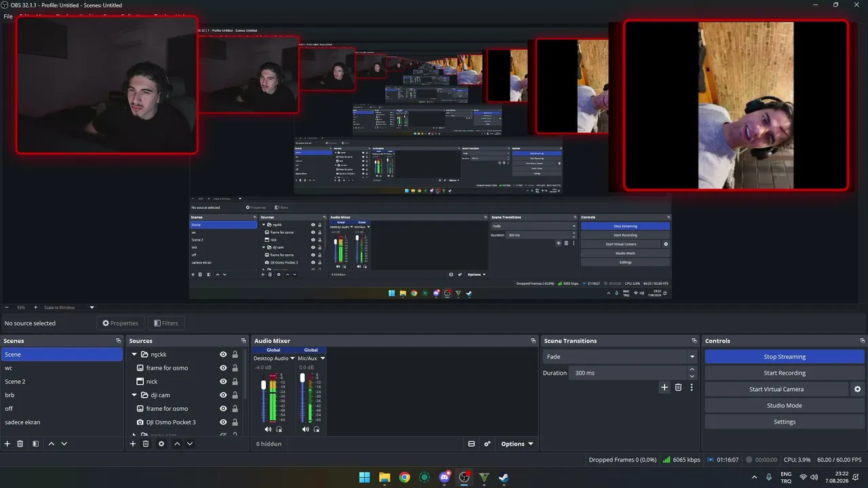
Task: Remove the selected scene with the trash icon
Action: 20,444
